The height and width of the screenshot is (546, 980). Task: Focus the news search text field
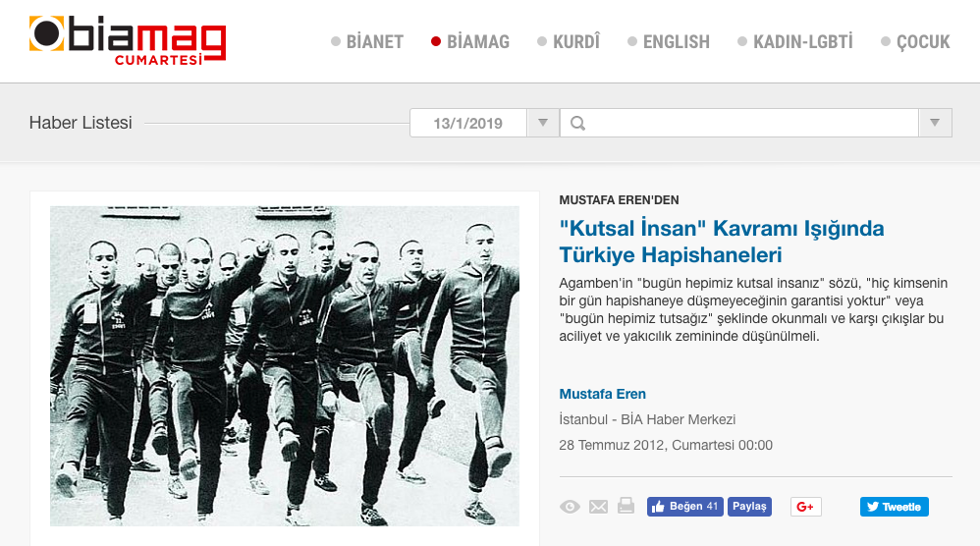739,123
